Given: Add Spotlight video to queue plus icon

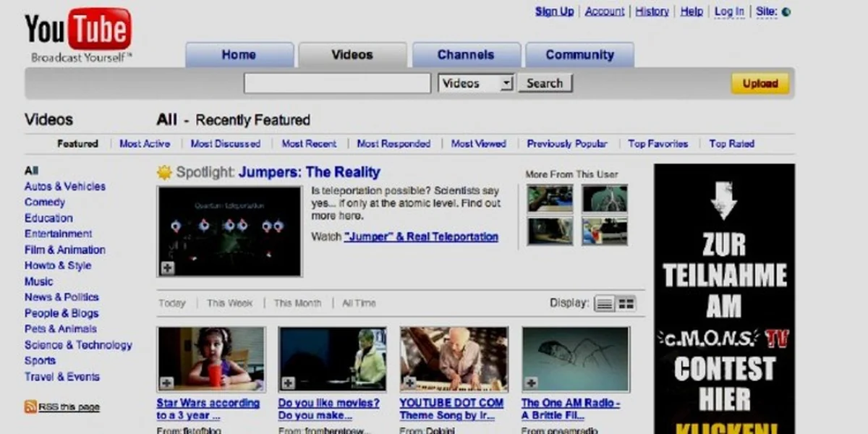Looking at the screenshot, I should point(168,268).
